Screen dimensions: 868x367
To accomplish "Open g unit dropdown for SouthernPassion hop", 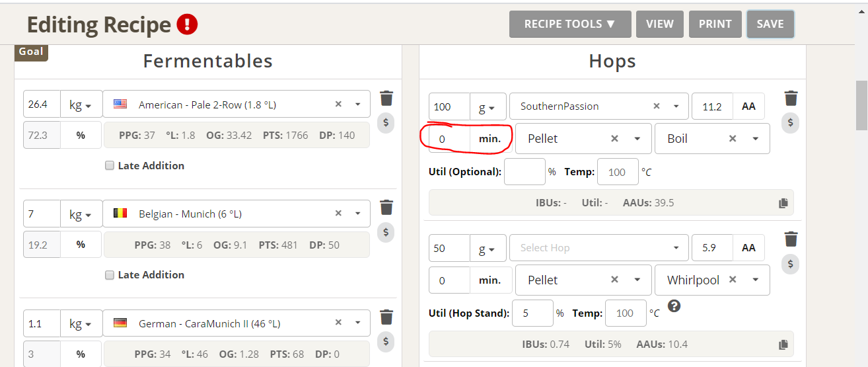I will point(488,106).
